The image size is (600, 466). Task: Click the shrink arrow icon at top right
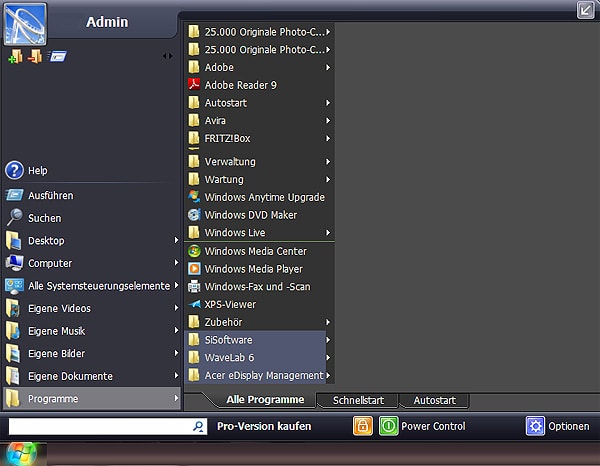tap(585, 10)
